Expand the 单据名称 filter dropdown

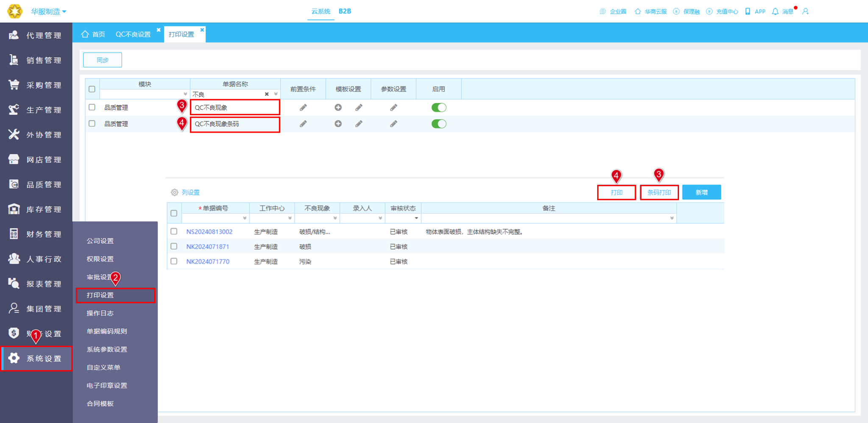(276, 94)
